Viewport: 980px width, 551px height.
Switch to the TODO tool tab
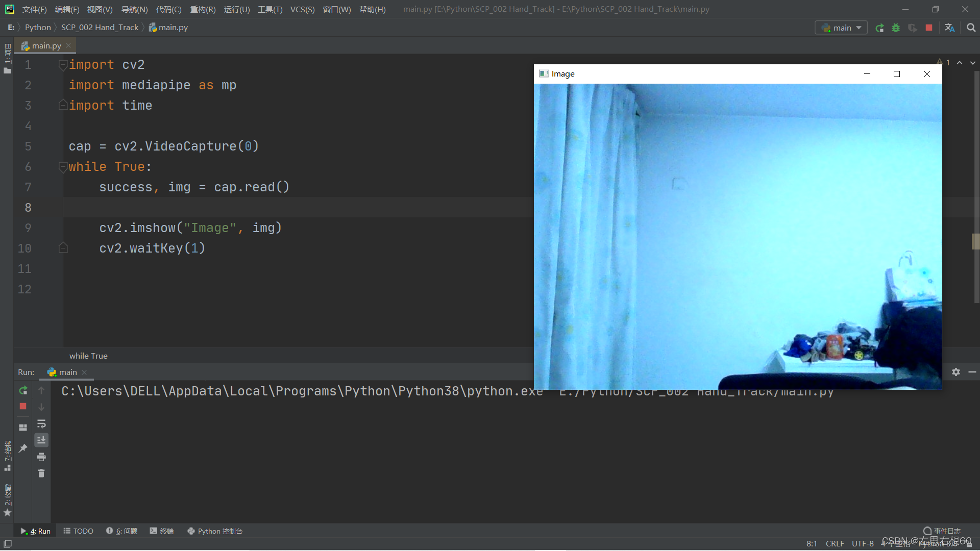point(79,531)
